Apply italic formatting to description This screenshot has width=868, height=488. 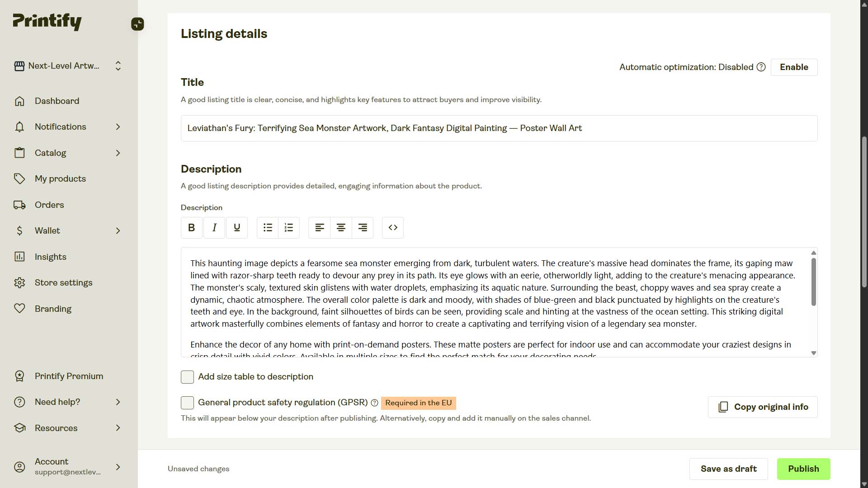[214, 228]
